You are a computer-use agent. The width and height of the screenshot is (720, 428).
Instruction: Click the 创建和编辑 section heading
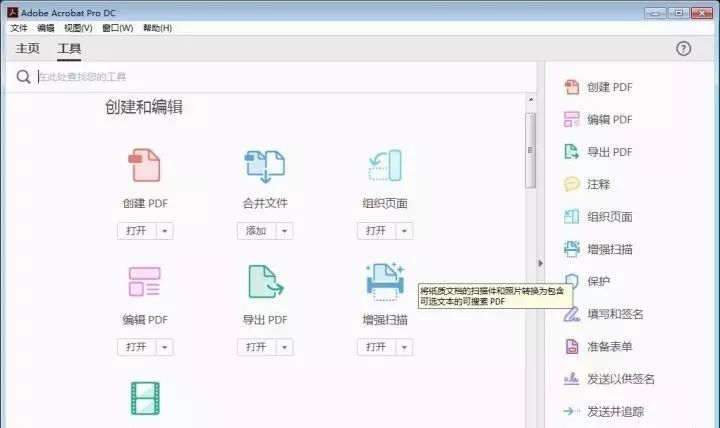pyautogui.click(x=144, y=107)
